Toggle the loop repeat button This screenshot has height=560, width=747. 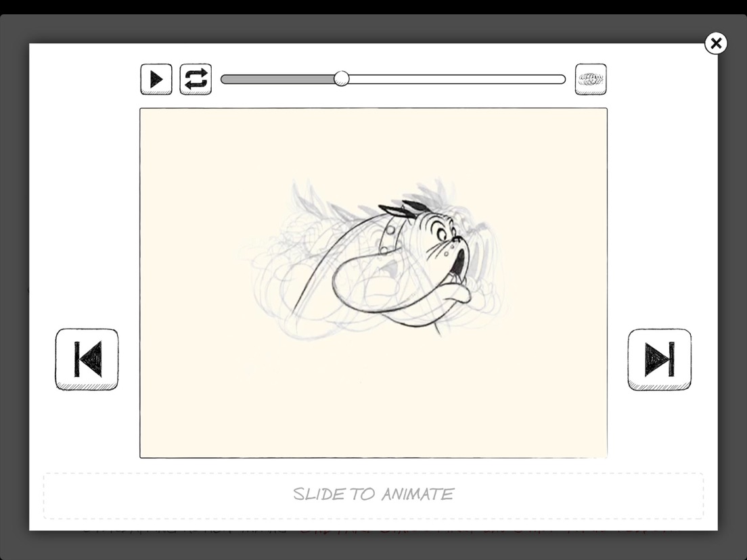click(196, 79)
